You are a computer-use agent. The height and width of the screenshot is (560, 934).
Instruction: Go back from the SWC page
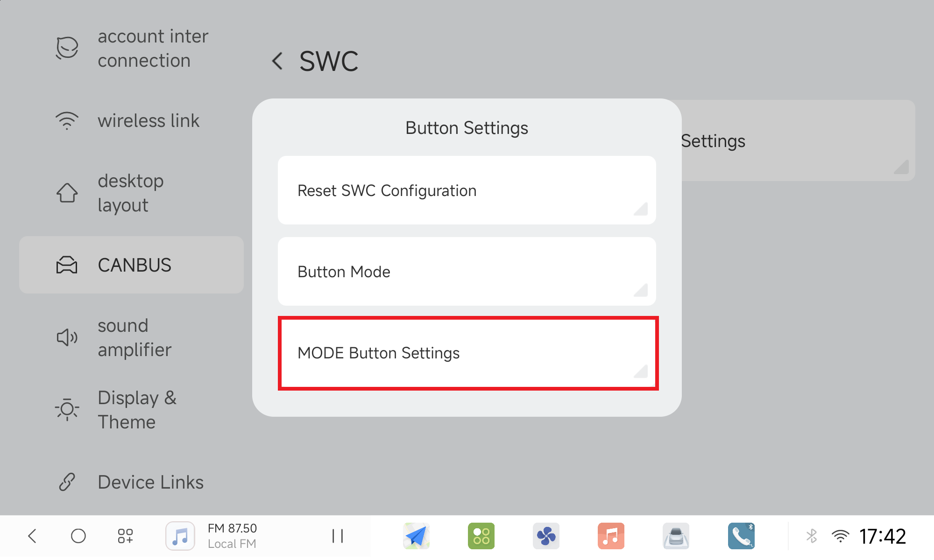coord(278,61)
